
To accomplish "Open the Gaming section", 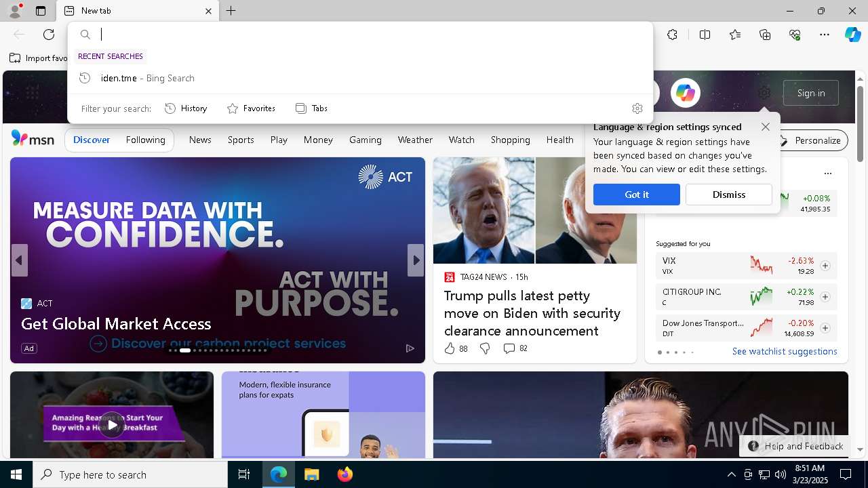I will point(366,140).
